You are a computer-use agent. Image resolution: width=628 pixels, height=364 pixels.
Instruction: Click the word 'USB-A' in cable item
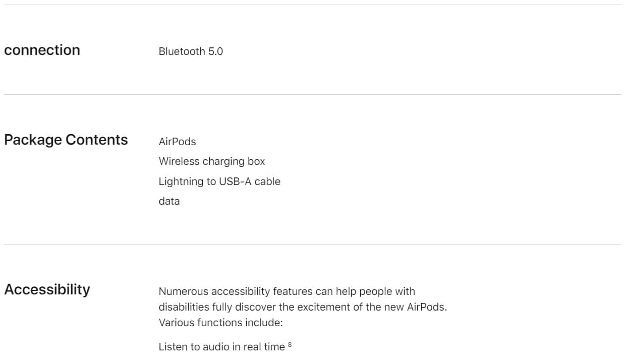click(235, 181)
